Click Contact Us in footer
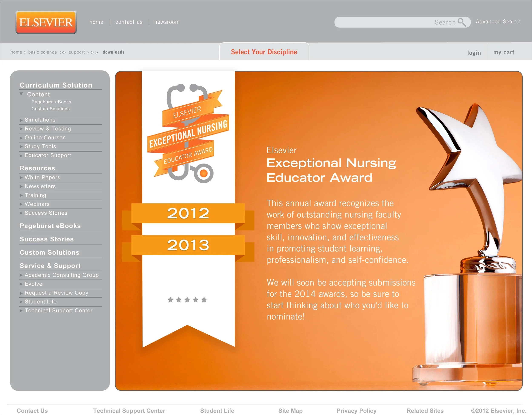Screen dimensions: 532x415 pyautogui.click(x=32, y=411)
